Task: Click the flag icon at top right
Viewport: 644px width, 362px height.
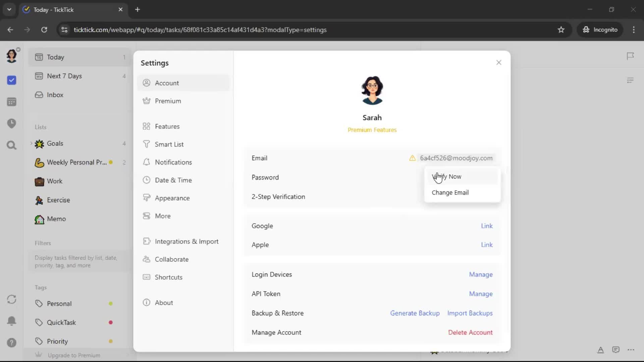Action: pos(630,56)
